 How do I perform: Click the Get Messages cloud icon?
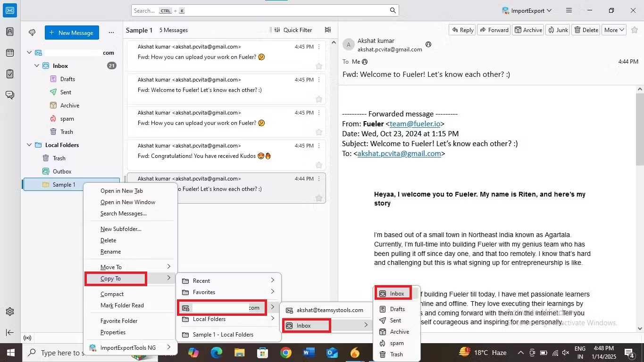32,33
